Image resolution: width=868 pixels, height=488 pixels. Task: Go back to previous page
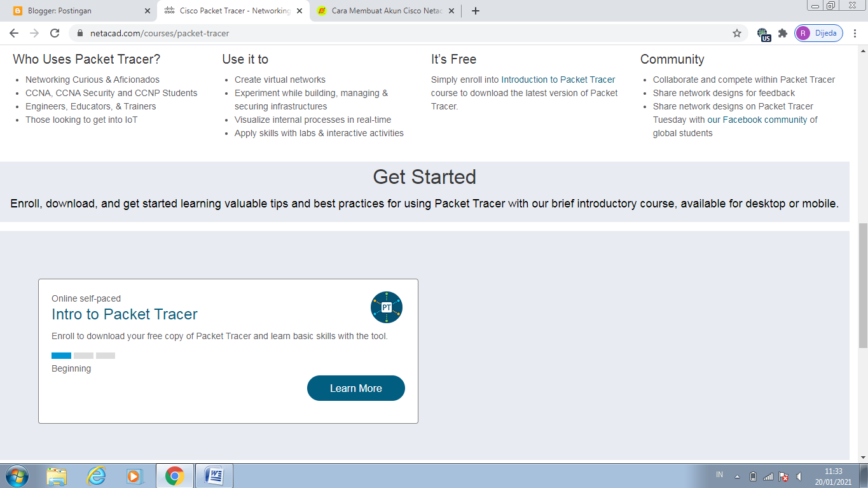[14, 33]
